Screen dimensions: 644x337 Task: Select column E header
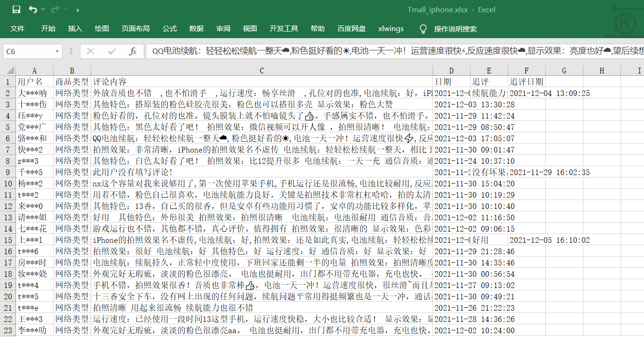tap(489, 71)
